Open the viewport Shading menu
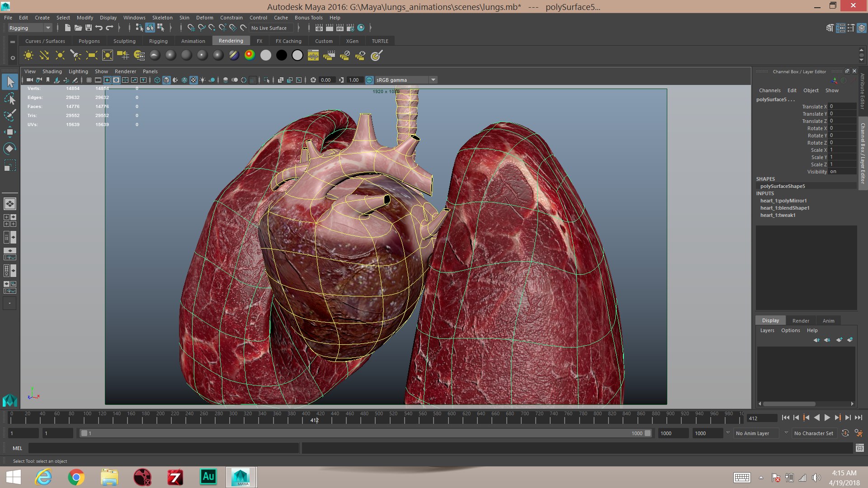 pos(52,71)
